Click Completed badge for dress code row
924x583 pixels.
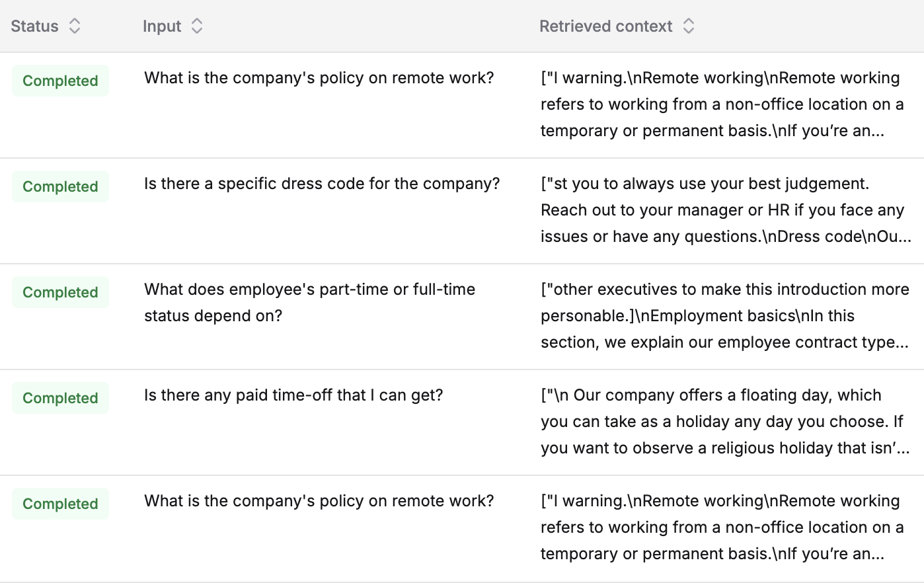60,186
